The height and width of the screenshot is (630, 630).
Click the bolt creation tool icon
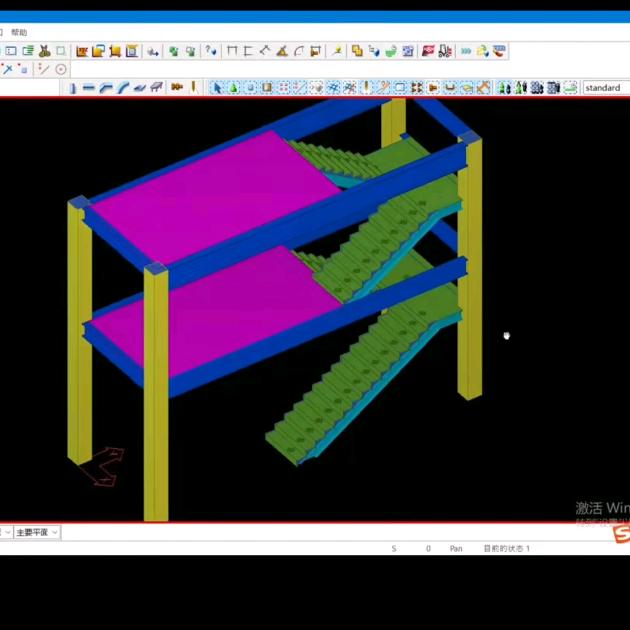pyautogui.click(x=177, y=88)
